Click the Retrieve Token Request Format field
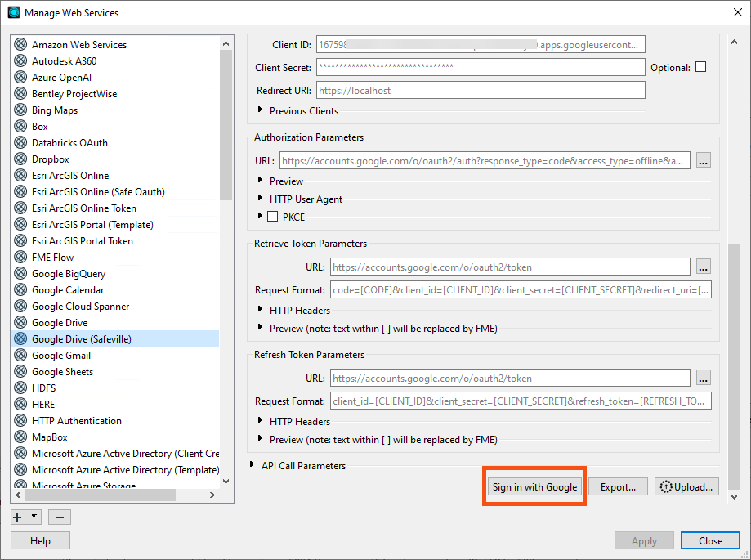The image size is (751, 560). click(521, 290)
